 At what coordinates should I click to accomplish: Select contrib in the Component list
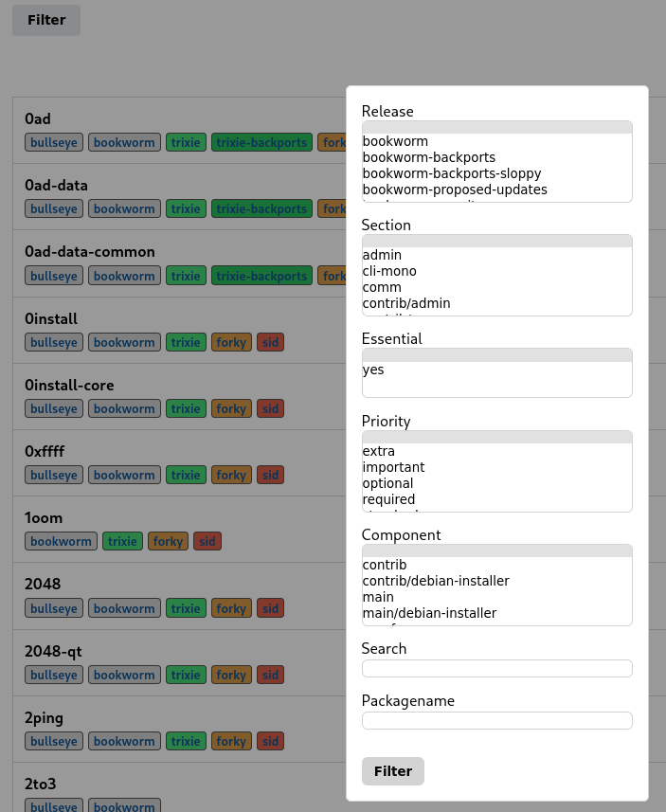point(383,565)
